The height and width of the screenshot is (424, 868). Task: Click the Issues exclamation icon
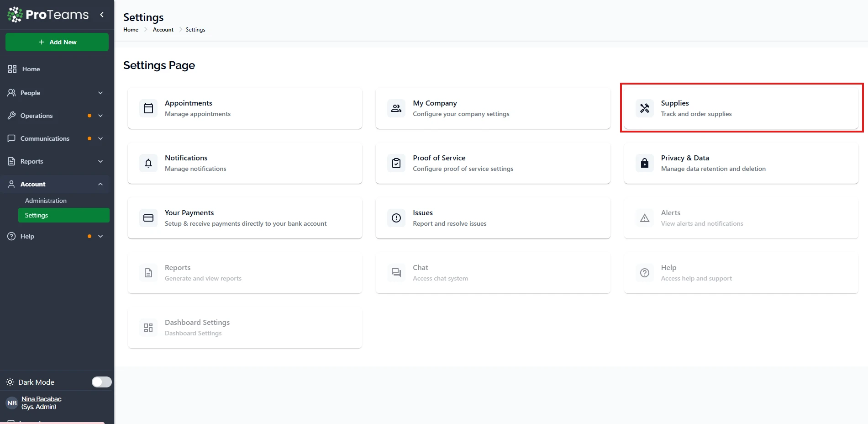pyautogui.click(x=396, y=218)
